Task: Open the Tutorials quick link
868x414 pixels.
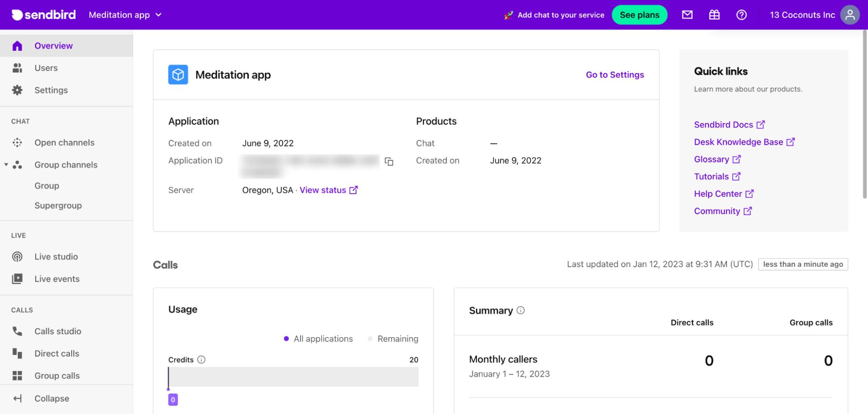Action: click(x=711, y=176)
